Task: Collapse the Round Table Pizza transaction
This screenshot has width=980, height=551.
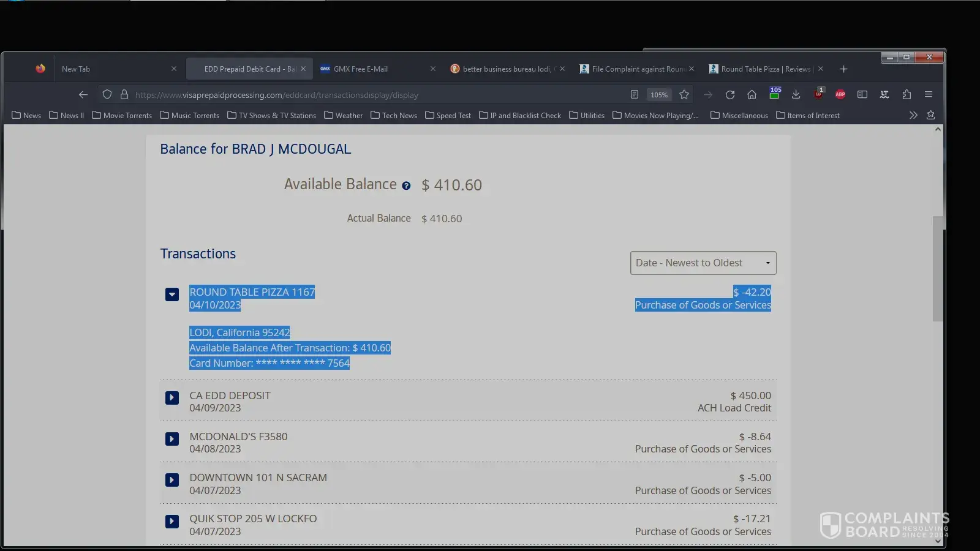Action: pyautogui.click(x=172, y=294)
